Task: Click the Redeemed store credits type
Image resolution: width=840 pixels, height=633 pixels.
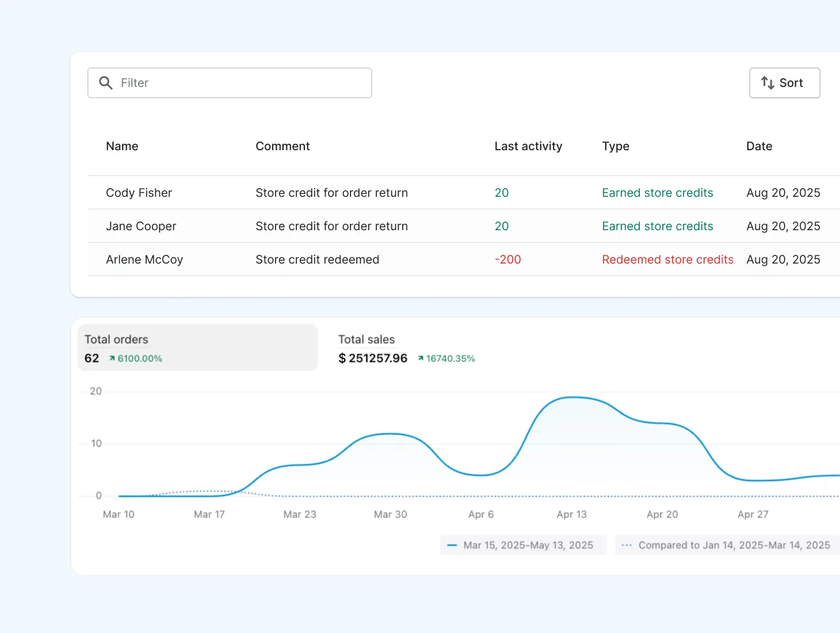Action: pos(667,260)
